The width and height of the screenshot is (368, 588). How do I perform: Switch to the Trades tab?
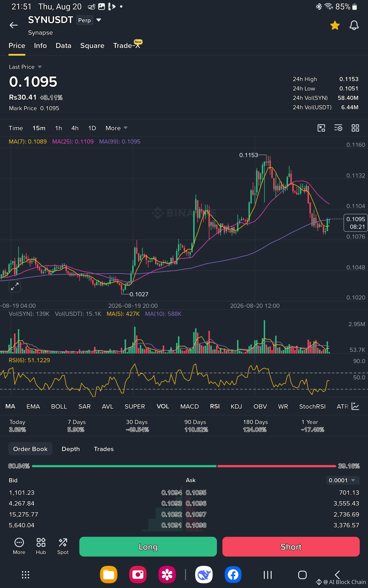[x=104, y=449]
